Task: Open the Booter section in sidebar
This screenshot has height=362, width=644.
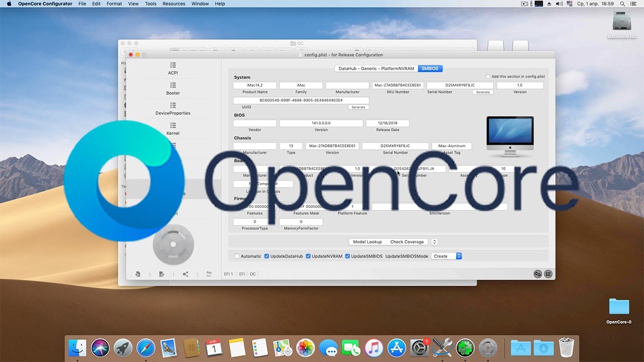Action: (173, 88)
